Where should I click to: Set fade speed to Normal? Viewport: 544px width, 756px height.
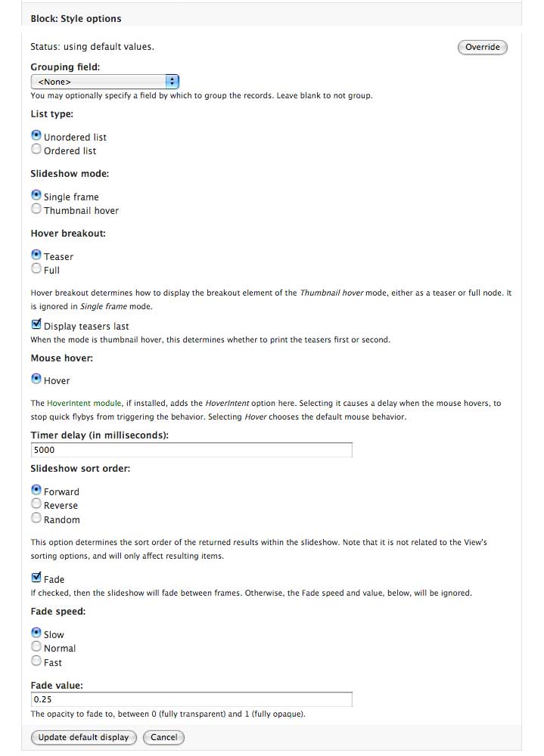36,647
